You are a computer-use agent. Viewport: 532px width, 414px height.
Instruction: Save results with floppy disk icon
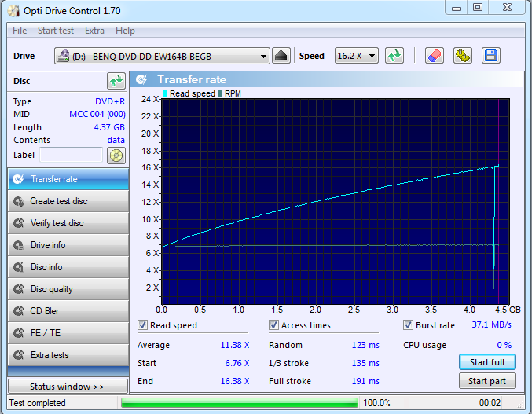tap(491, 56)
